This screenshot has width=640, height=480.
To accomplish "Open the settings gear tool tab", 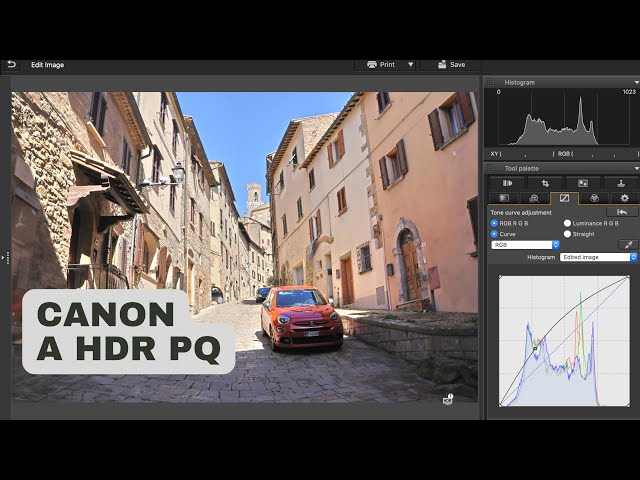I will pos(624,198).
